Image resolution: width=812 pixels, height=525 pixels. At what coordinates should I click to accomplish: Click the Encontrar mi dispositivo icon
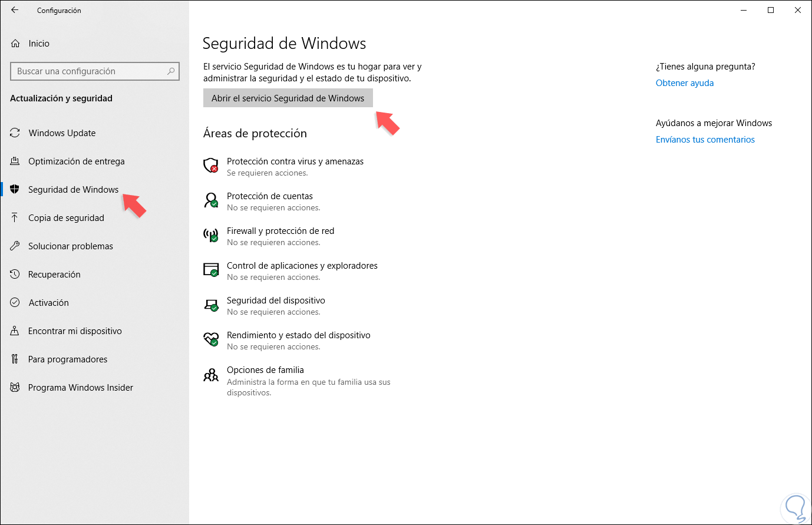[x=15, y=331]
